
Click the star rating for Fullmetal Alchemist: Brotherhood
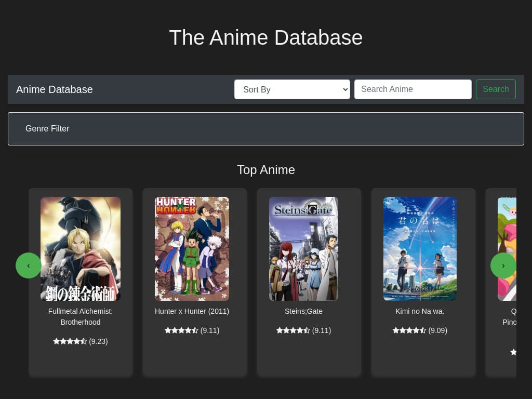pos(70,341)
